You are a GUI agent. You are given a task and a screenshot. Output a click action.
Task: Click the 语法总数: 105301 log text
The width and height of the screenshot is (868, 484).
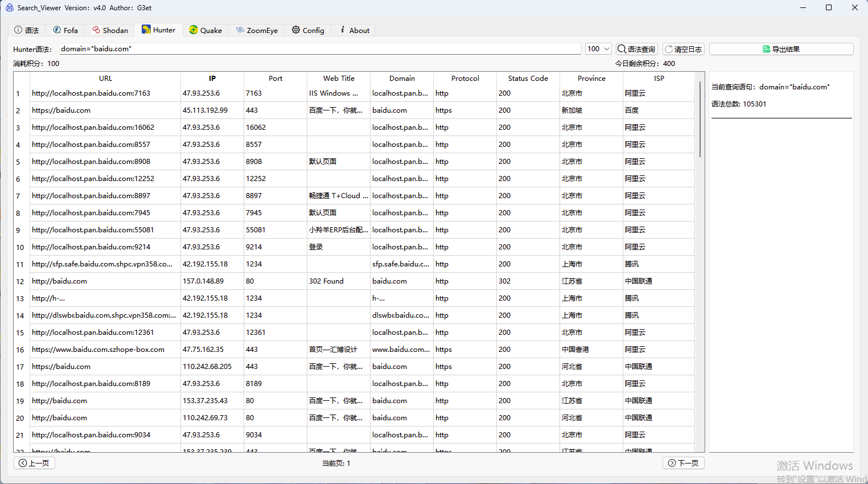point(739,104)
